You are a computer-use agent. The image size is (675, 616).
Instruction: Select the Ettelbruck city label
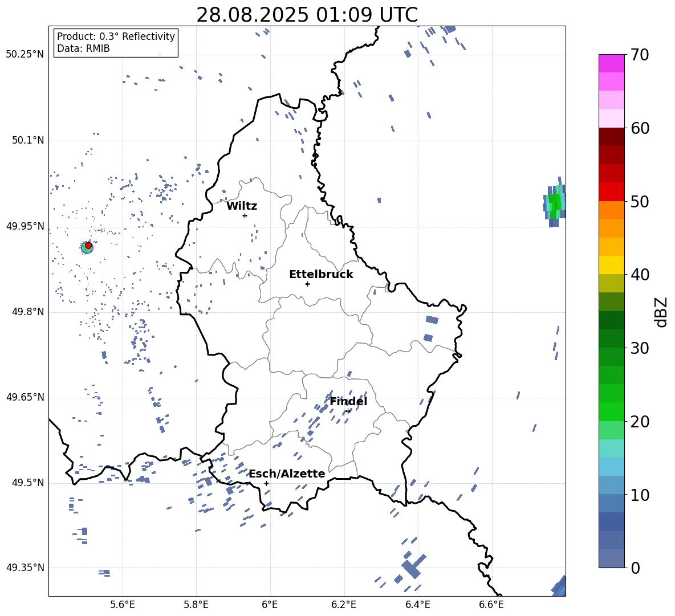(321, 275)
